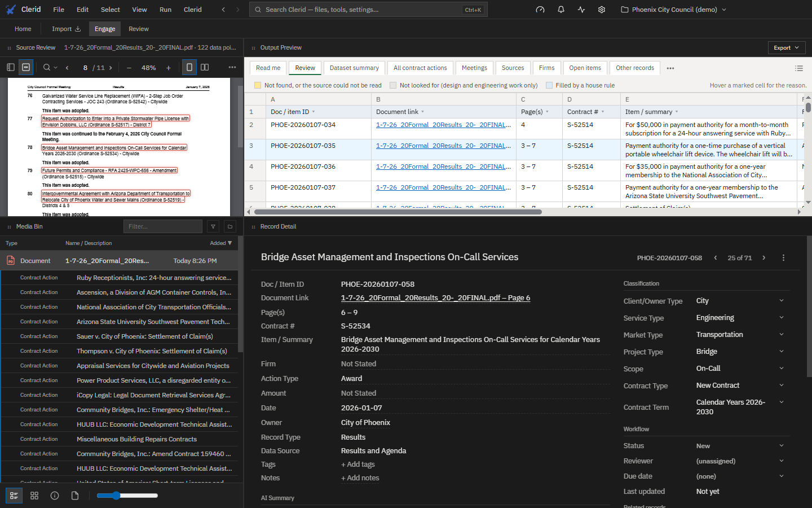Click the Media Bin folder icon
This screenshot has width=812, height=508.
click(230, 226)
